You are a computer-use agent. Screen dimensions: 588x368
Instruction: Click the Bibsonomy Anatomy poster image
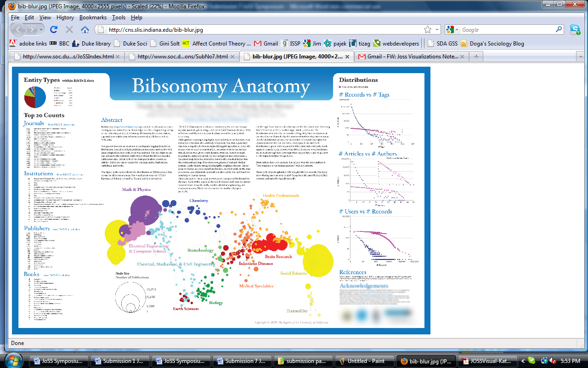(x=221, y=200)
